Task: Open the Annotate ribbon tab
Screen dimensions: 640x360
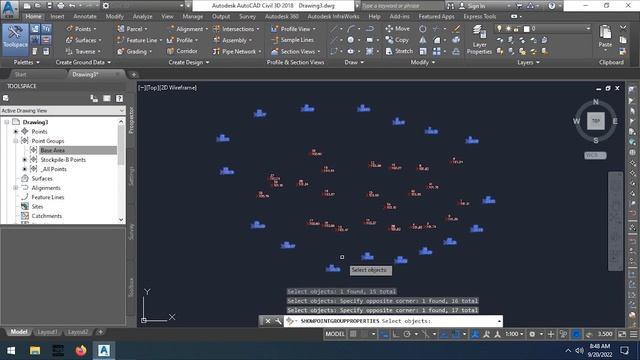Action: (x=84, y=16)
